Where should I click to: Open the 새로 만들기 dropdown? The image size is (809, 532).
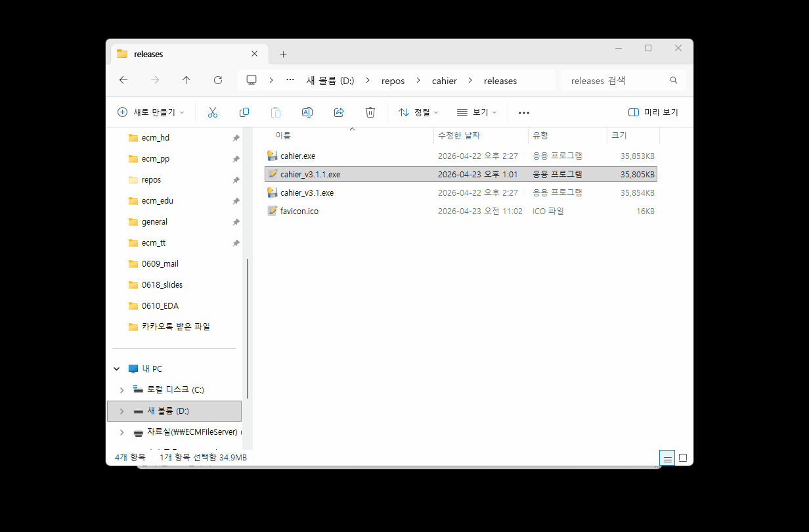(150, 112)
